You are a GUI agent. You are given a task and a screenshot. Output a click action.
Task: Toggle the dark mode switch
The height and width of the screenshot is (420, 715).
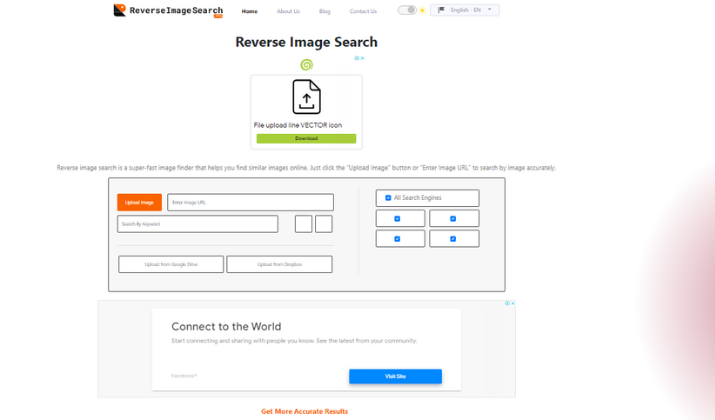(x=407, y=10)
